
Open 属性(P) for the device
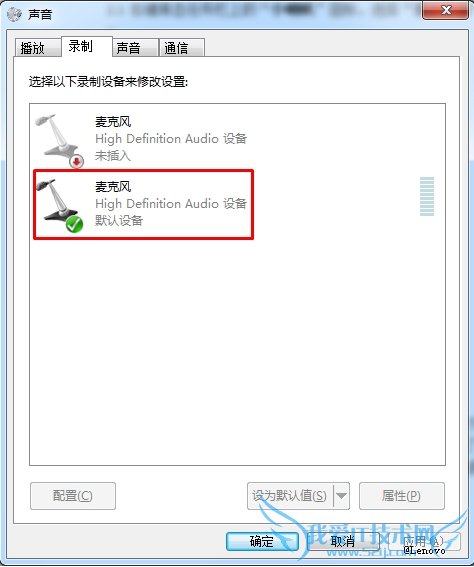402,496
